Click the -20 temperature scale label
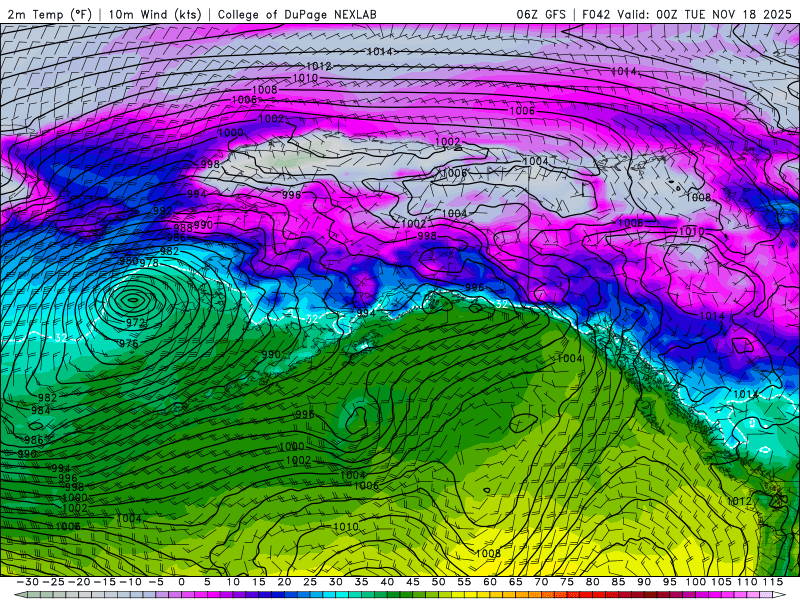Viewport: 800px width, 600px height. point(79,582)
